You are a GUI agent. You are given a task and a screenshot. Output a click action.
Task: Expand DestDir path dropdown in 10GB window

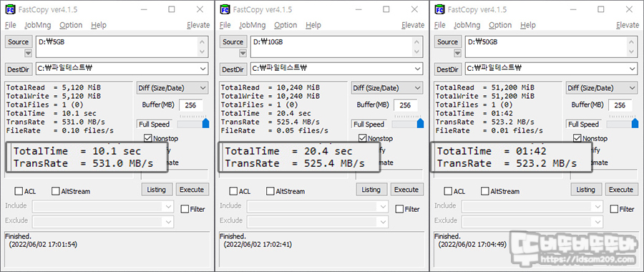418,69
